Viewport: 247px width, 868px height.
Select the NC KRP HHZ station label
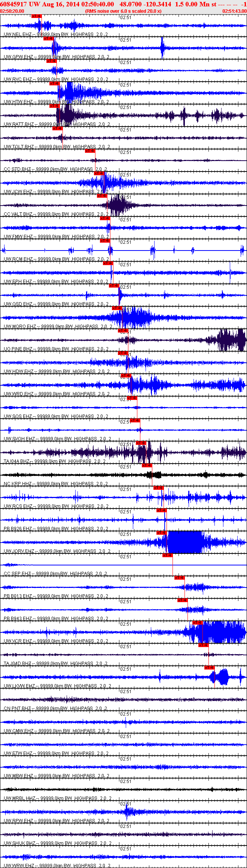(18, 484)
